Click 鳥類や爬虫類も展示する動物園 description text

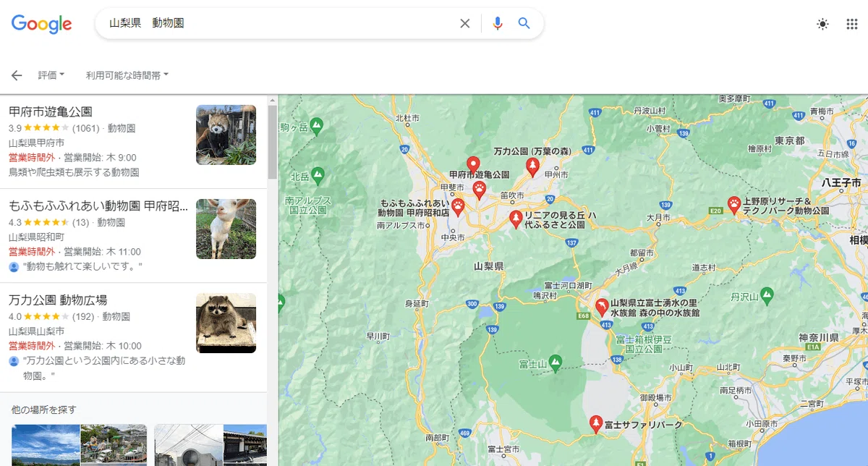(x=74, y=172)
